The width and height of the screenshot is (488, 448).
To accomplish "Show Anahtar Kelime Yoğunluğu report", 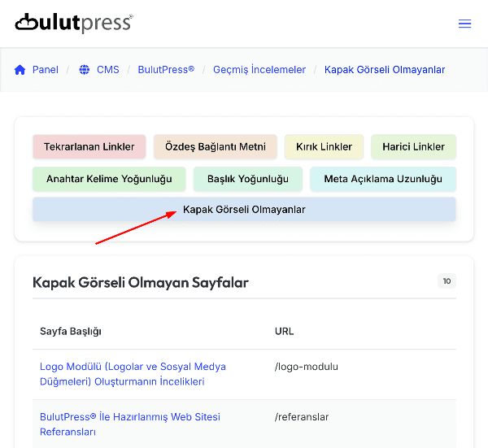I will (x=109, y=179).
